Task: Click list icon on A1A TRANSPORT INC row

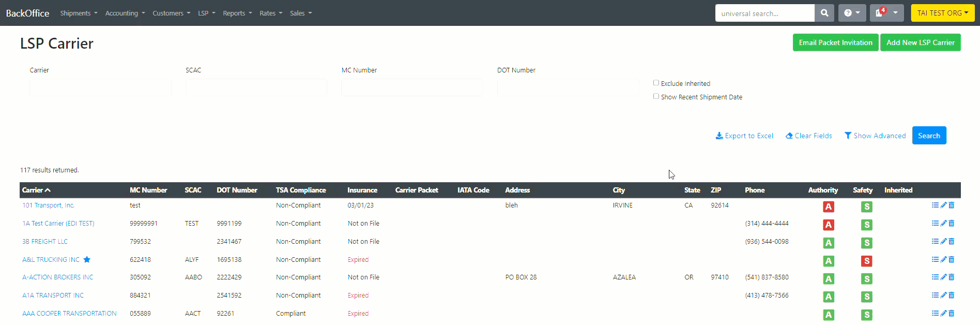Action: [x=935, y=296]
